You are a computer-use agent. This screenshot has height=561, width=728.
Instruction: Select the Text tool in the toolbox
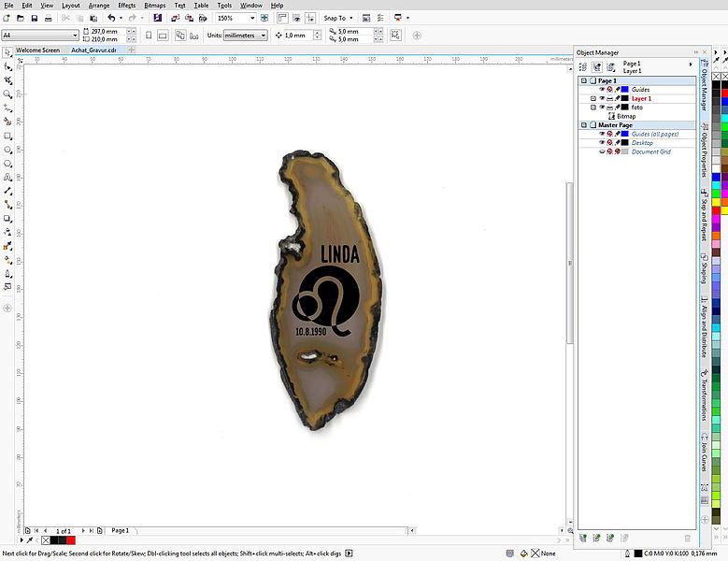point(7,177)
